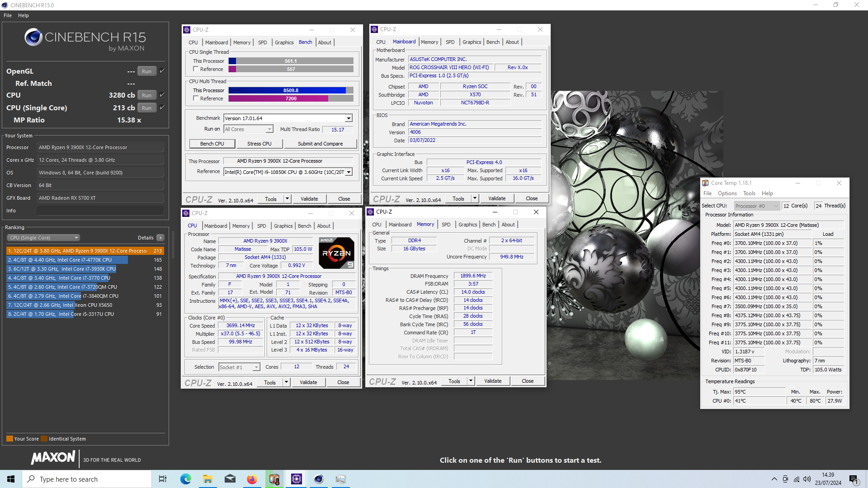Switch to Cinebench via taskbar sphere icon
Image resolution: width=868 pixels, height=488 pixels.
coord(319,479)
